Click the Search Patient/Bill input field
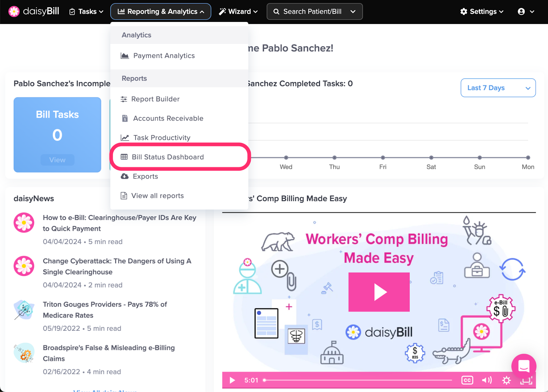The image size is (548, 392). (310, 11)
